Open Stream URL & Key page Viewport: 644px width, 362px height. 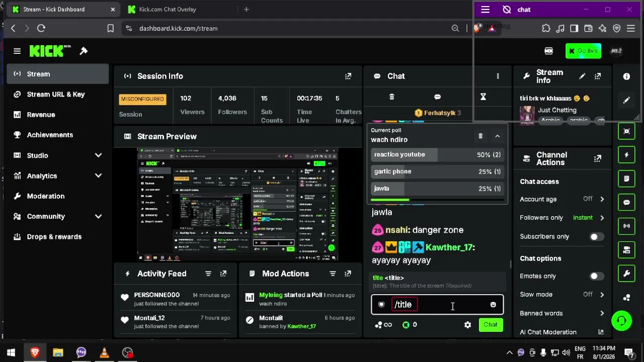click(x=58, y=95)
